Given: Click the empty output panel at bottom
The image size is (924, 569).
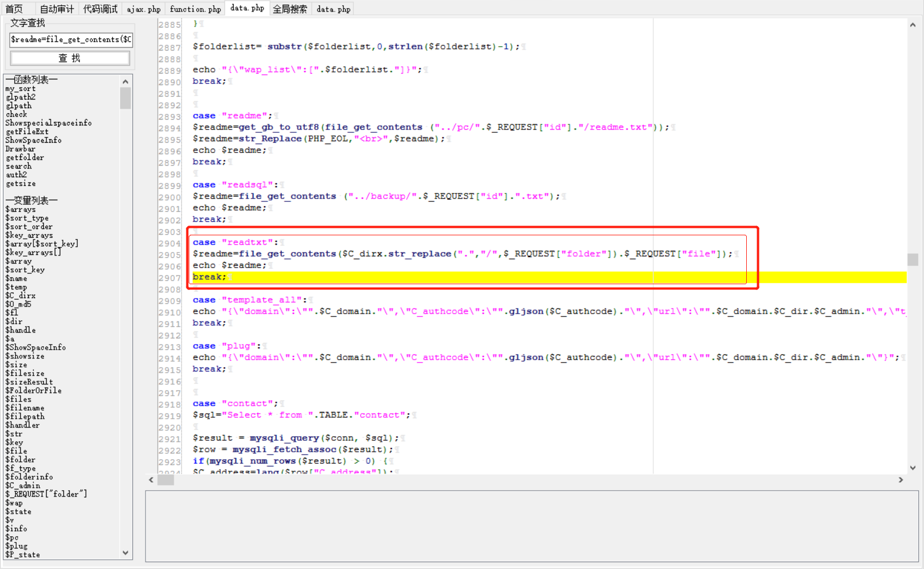Looking at the screenshot, I should click(x=529, y=525).
